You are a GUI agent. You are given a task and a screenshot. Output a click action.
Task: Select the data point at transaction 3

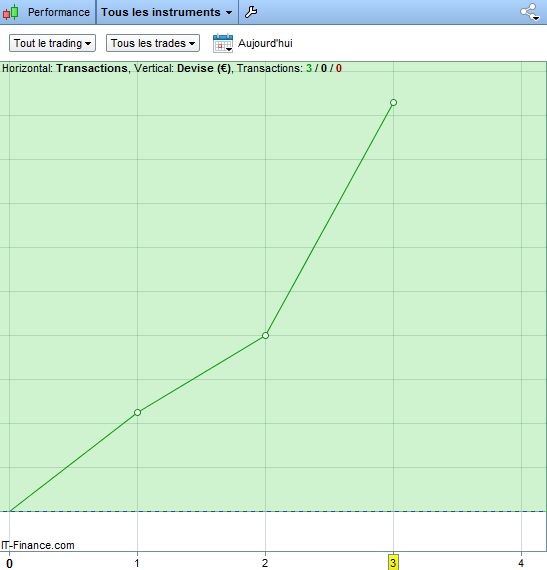393,103
